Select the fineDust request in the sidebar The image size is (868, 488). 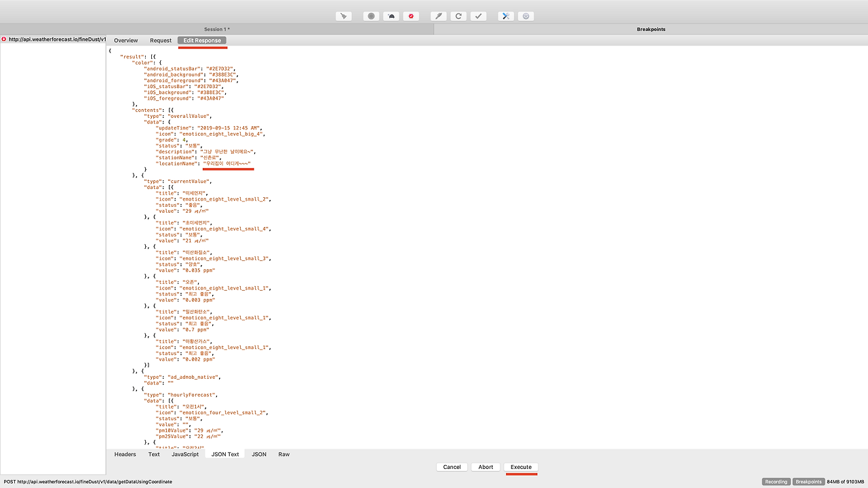54,39
